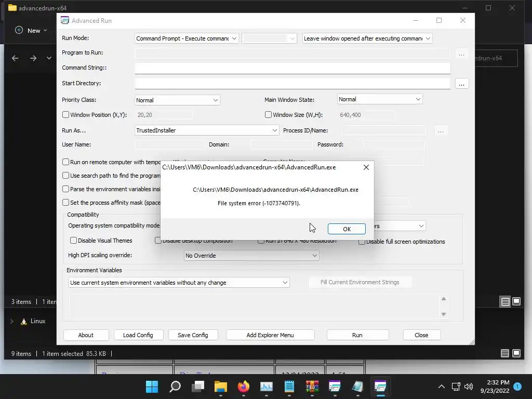This screenshot has height=399, width=532.
Task: Open the active Advanced Run taskbar icon
Action: (380, 387)
